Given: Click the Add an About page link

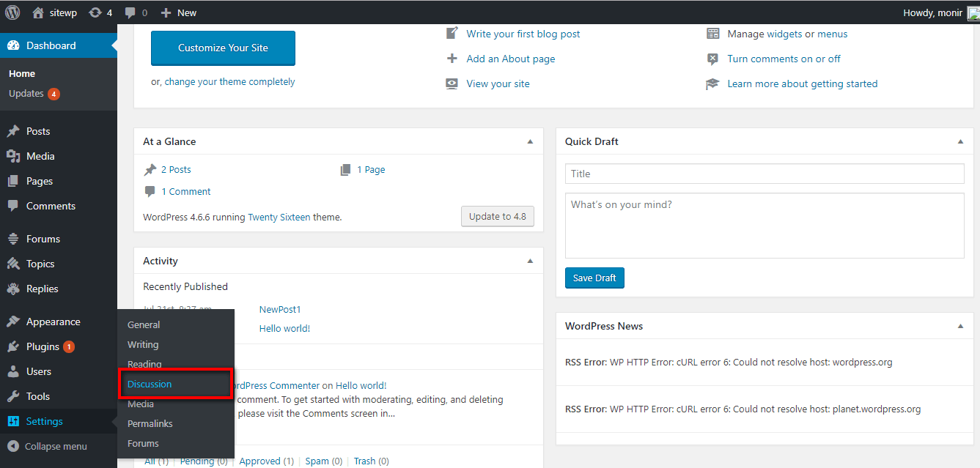Looking at the screenshot, I should pyautogui.click(x=511, y=59).
